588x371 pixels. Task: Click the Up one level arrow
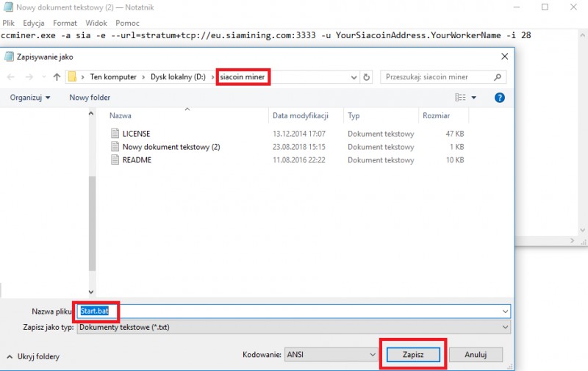(x=57, y=77)
